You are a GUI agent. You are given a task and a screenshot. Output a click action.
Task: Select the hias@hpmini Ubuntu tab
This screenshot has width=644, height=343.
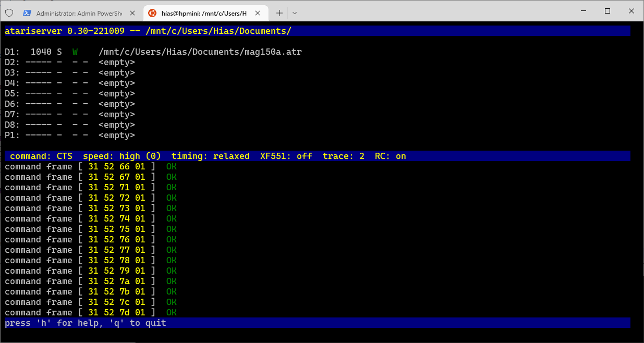203,13
